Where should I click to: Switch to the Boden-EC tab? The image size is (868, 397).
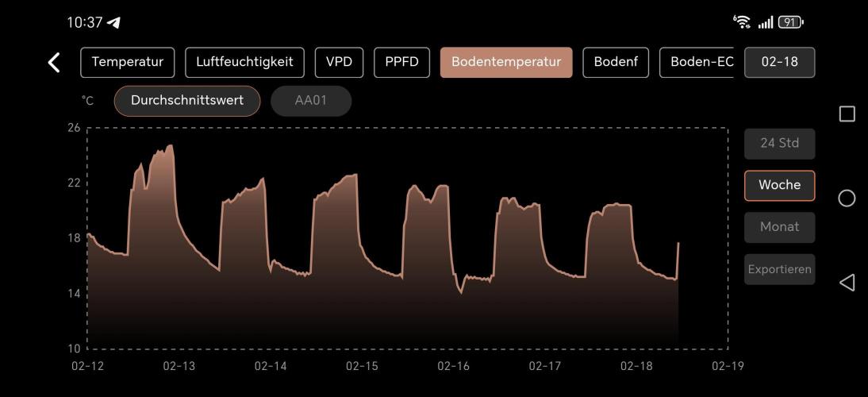pos(697,62)
